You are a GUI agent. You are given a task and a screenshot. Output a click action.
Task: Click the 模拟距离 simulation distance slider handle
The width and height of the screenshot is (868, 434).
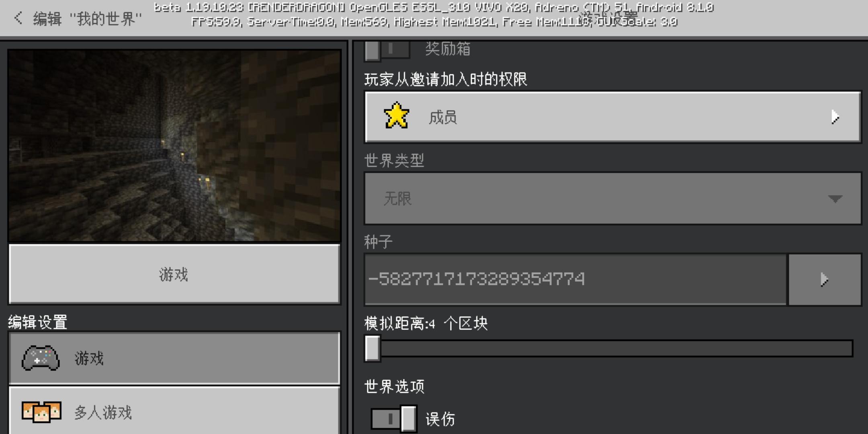pos(372,348)
